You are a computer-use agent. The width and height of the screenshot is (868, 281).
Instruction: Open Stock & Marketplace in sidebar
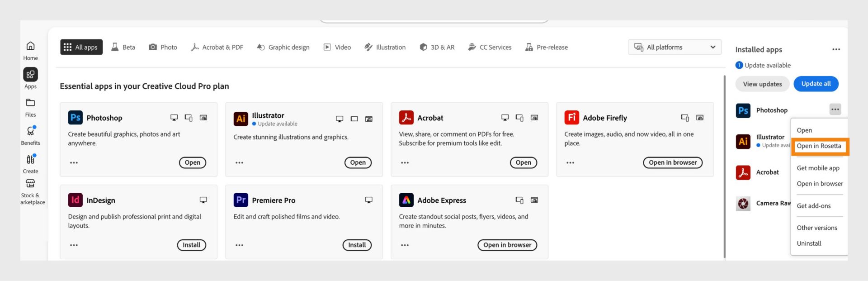32,192
